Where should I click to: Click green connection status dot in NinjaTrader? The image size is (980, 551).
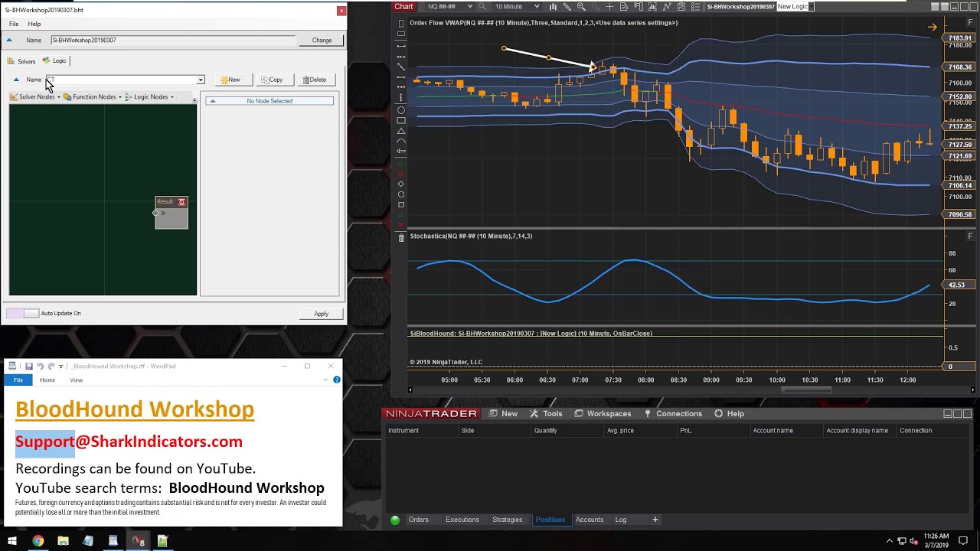tap(395, 520)
